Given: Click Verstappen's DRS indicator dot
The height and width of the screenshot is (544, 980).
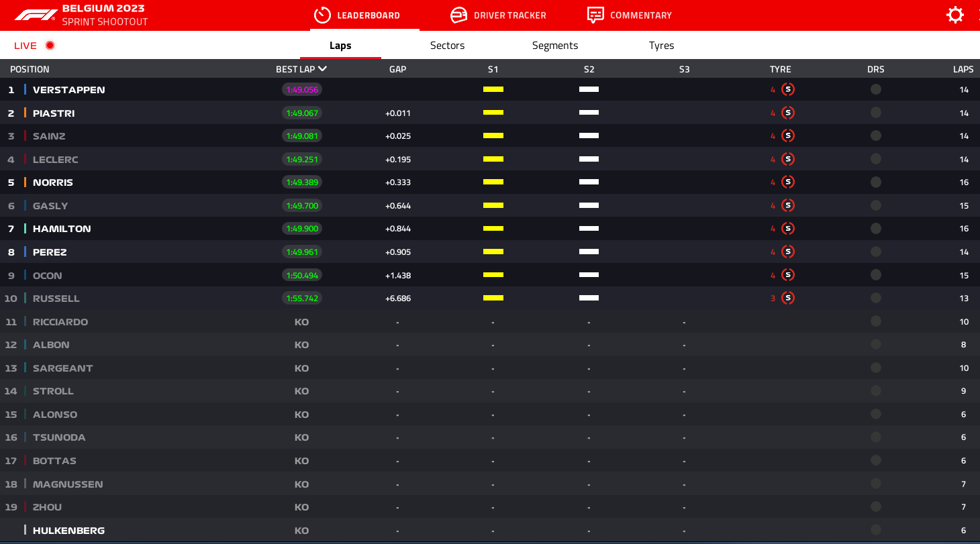Looking at the screenshot, I should (876, 89).
